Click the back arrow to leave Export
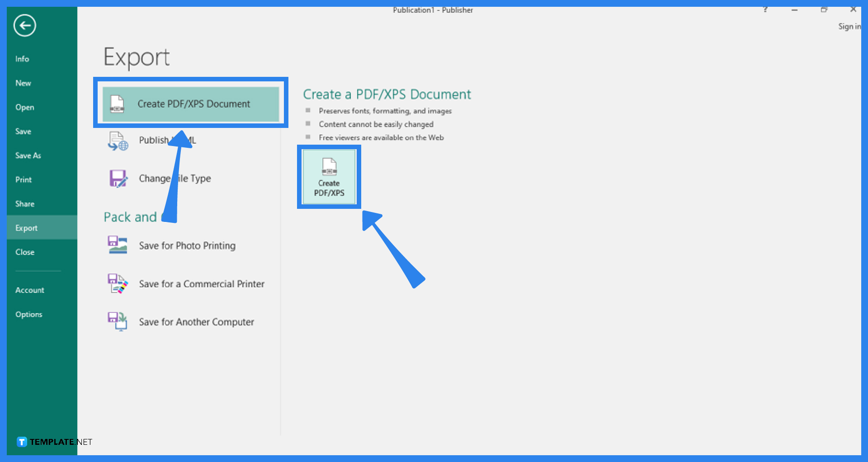The height and width of the screenshot is (462, 868). (24, 25)
